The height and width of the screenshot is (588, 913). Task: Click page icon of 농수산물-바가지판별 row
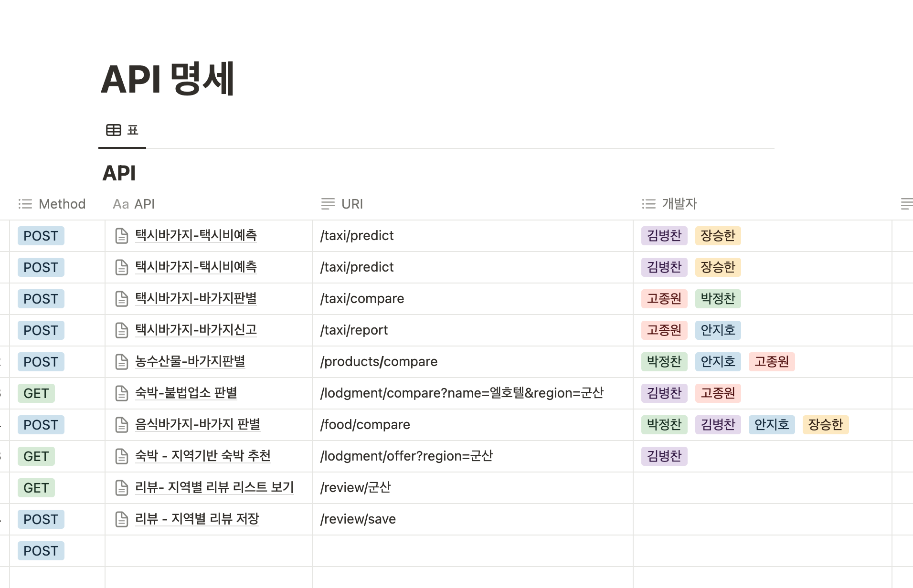[122, 362]
